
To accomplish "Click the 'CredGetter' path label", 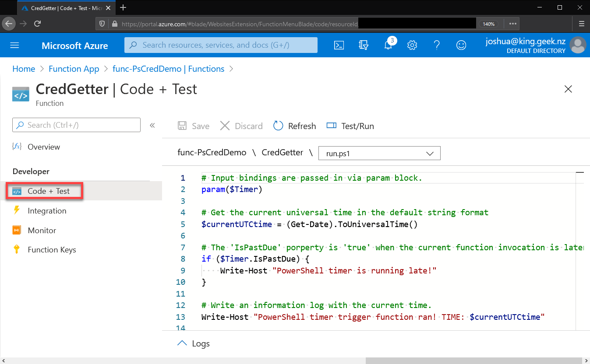I will [x=283, y=152].
